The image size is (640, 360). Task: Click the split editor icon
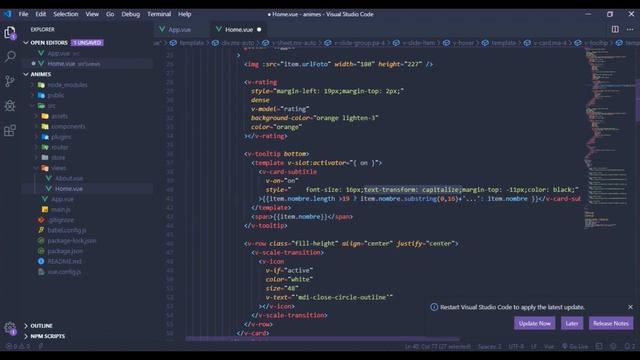pyautogui.click(x=615, y=29)
